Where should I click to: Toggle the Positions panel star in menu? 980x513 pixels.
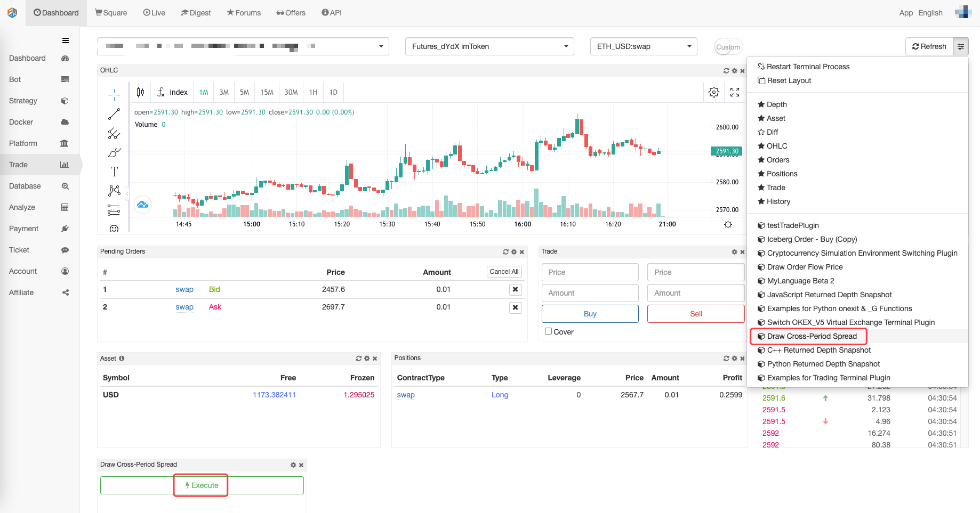[761, 174]
